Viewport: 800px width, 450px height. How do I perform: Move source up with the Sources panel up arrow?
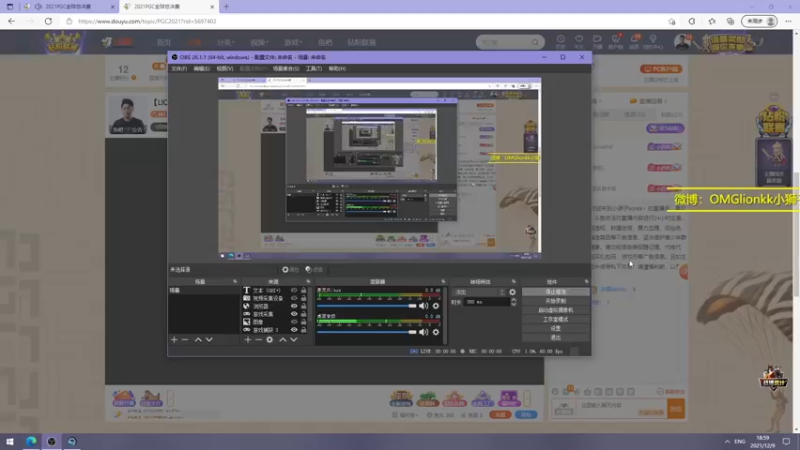(283, 340)
